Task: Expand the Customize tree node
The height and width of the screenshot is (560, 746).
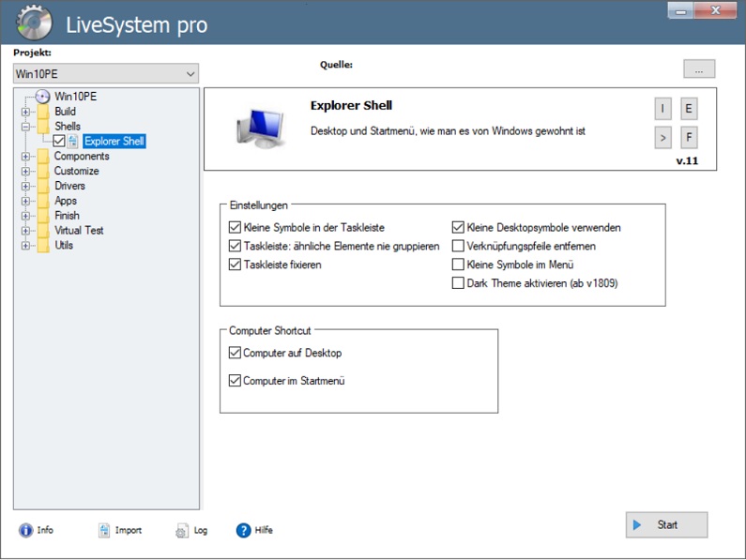Action: [25, 172]
